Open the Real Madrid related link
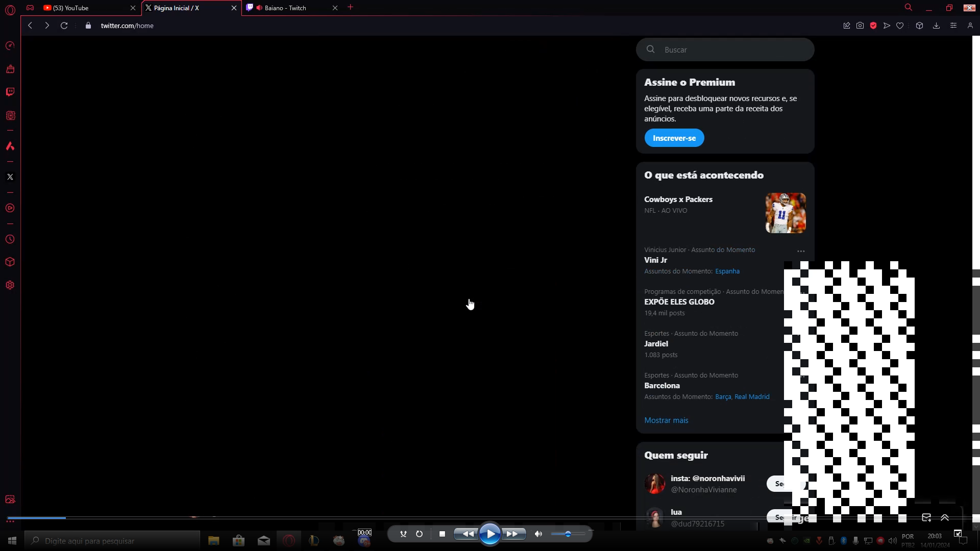Screen dimensions: 980x551 pyautogui.click(x=752, y=397)
